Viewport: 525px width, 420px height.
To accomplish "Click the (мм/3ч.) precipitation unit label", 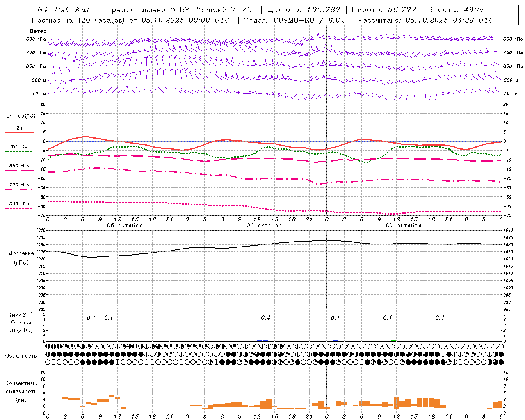I will (x=21, y=315).
